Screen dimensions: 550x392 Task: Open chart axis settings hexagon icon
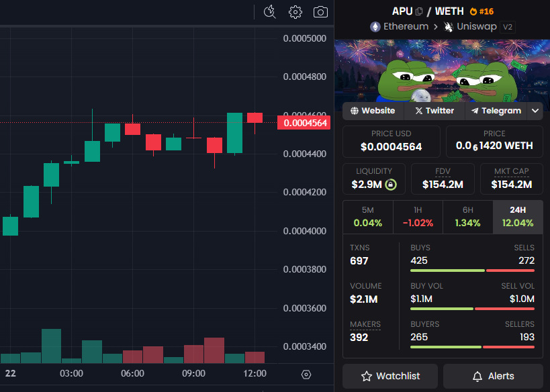point(306,375)
